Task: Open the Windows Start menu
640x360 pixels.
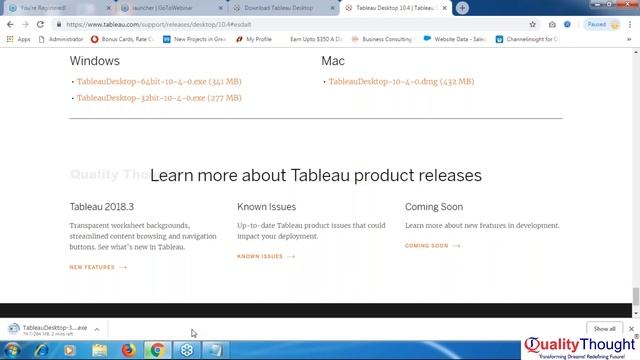Action: [12, 350]
